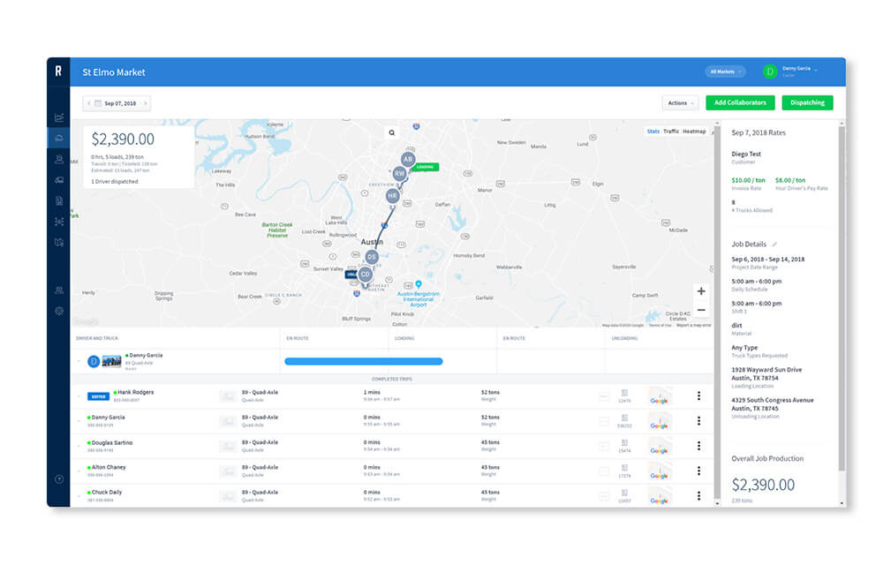The height and width of the screenshot is (588, 883).
Task: Open the analytics chart icon in sidebar
Action: point(59,117)
